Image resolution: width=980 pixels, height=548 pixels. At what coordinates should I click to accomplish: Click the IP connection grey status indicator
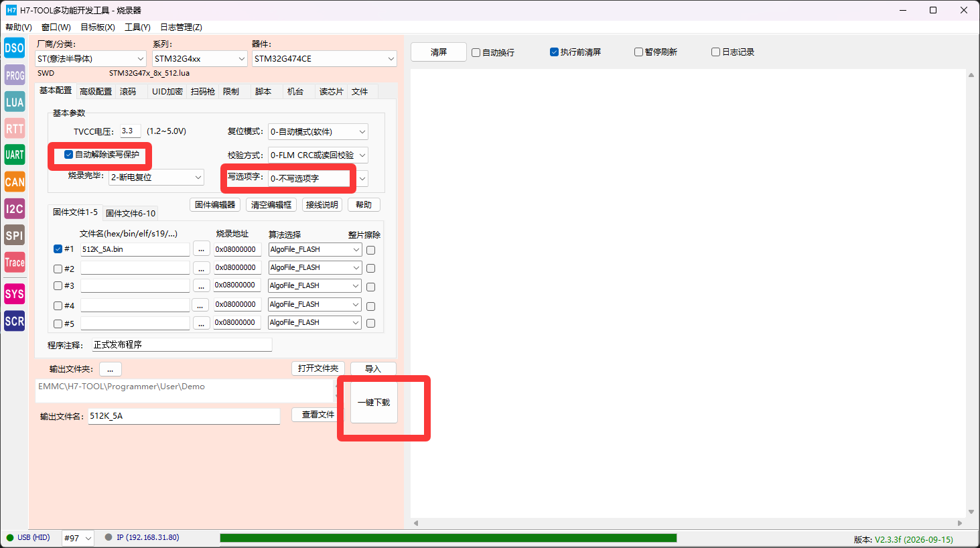point(109,537)
